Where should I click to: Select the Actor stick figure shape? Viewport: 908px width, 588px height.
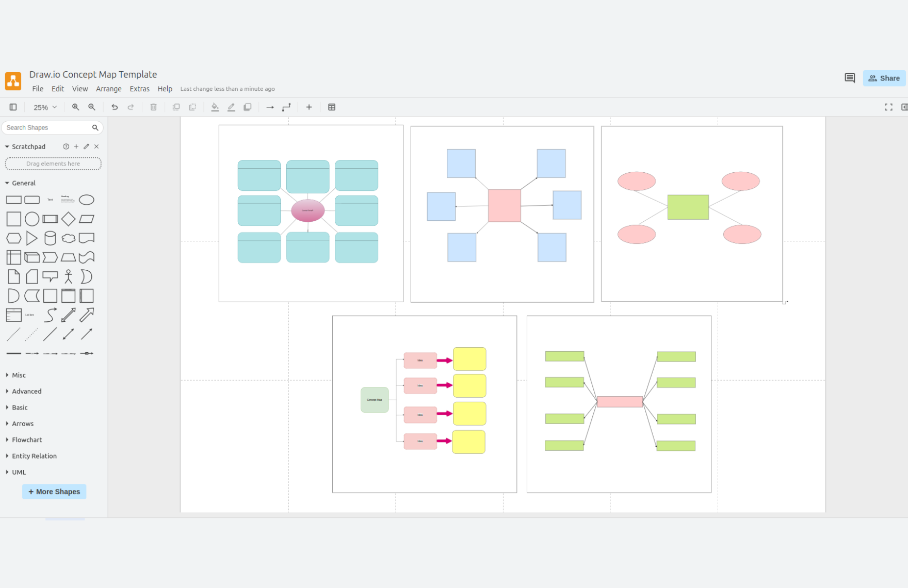pos(68,276)
